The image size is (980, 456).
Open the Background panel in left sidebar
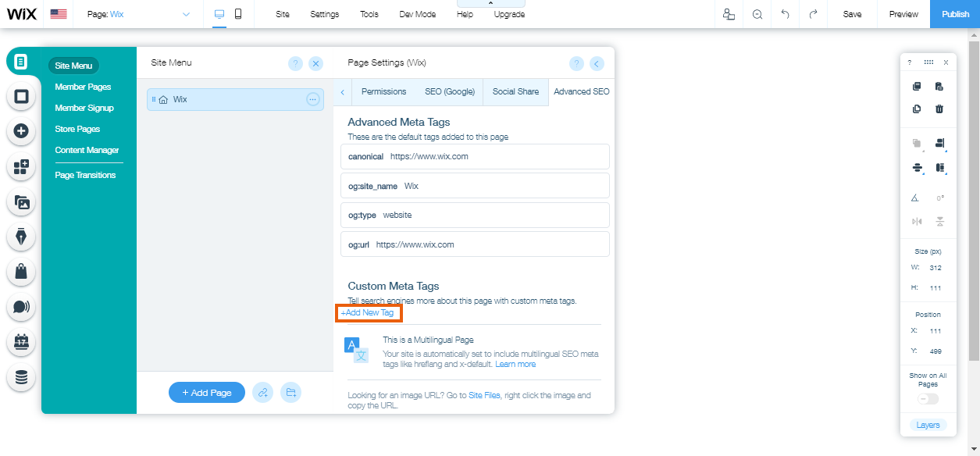[x=21, y=97]
